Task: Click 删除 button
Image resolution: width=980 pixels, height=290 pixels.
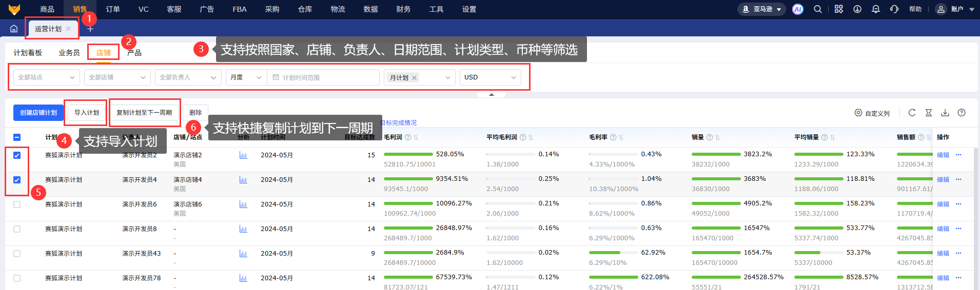Action: [x=195, y=113]
